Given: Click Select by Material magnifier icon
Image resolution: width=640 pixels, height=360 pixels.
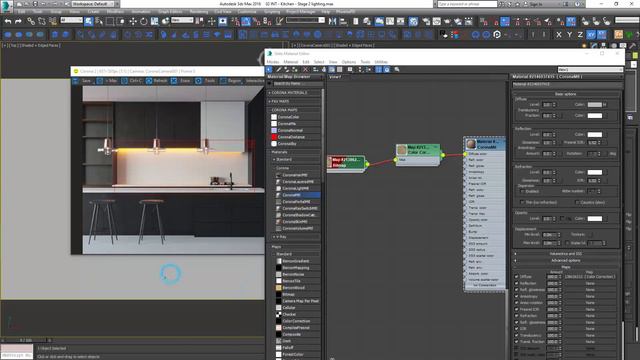Looking at the screenshot, I should (397, 70).
